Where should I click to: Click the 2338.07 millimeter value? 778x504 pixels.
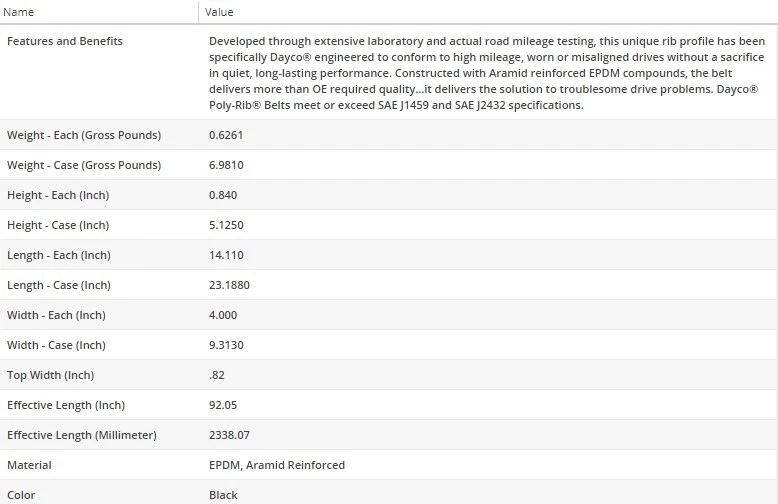229,435
